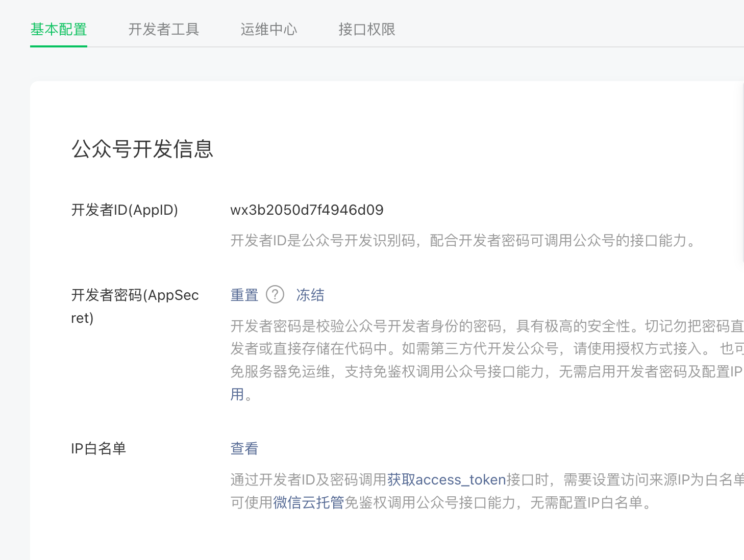The height and width of the screenshot is (560, 744).
Task: Click the IP白名单 label
Action: pos(98,448)
